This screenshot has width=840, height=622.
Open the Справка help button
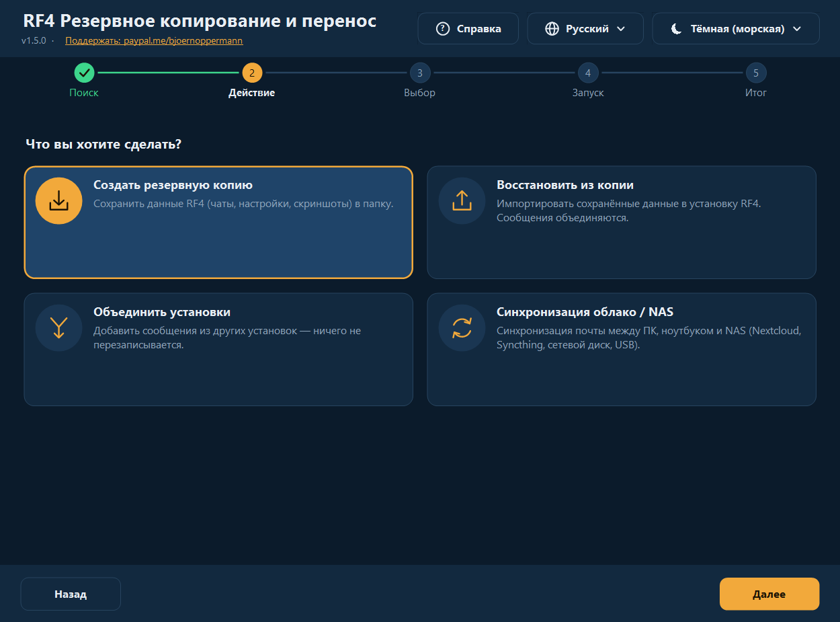pyautogui.click(x=468, y=29)
